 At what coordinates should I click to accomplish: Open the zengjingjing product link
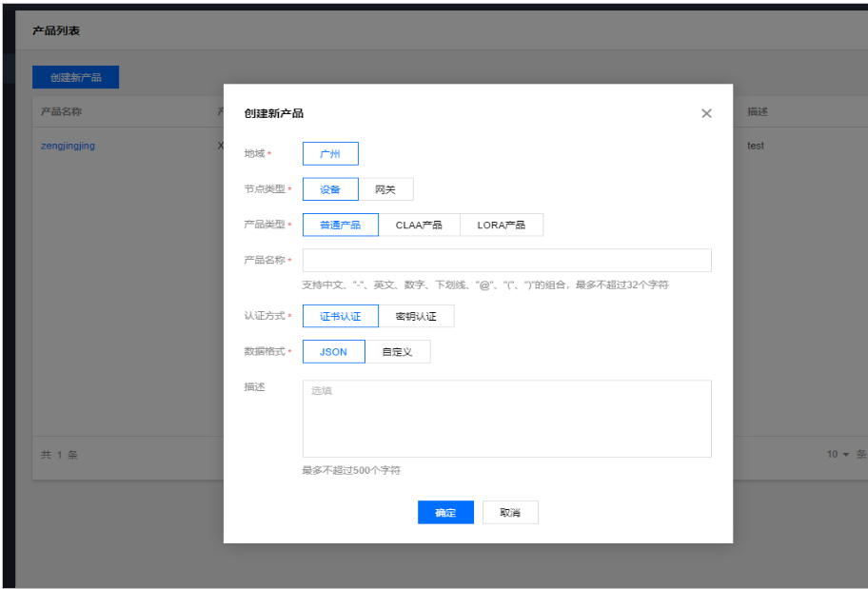[68, 146]
